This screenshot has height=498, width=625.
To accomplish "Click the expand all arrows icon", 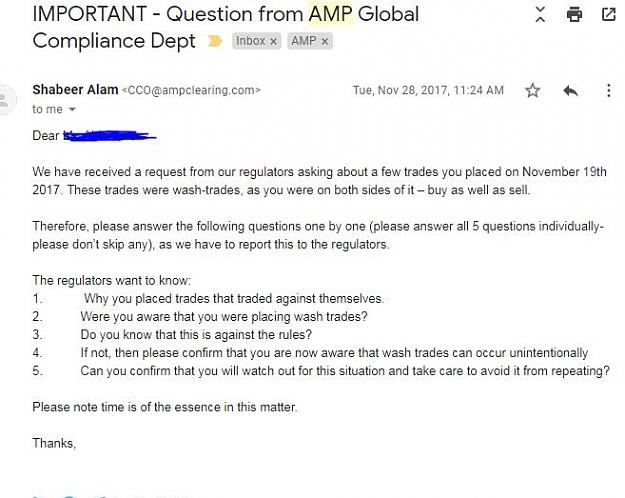I will coord(540,14).
